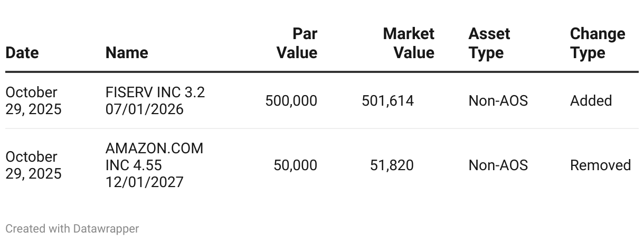This screenshot has height=241, width=644.
Task: Click the Par Value column header
Action: tap(297, 43)
